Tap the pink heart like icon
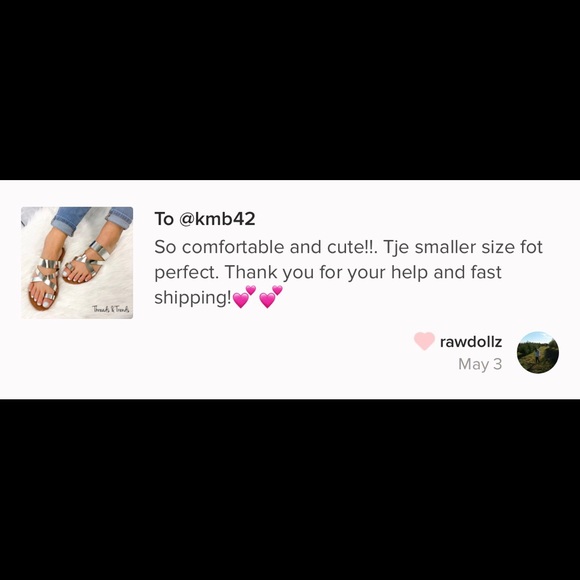The height and width of the screenshot is (580, 580). tap(424, 341)
